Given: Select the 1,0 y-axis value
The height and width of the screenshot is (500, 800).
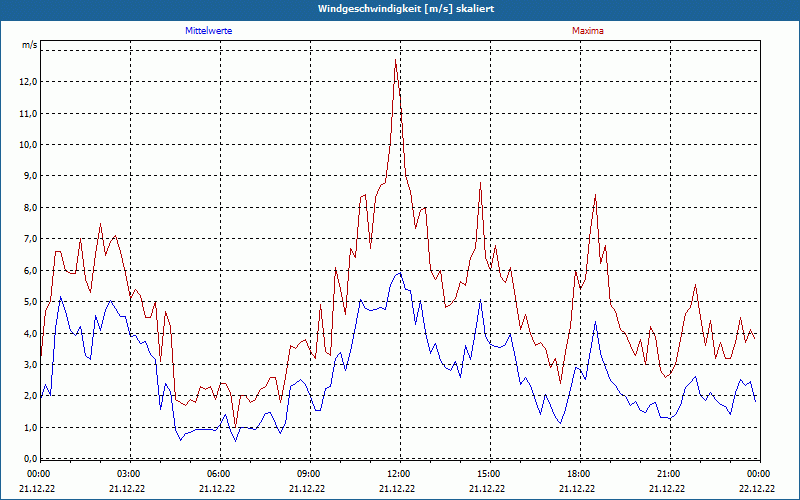Looking at the screenshot, I should point(30,428).
